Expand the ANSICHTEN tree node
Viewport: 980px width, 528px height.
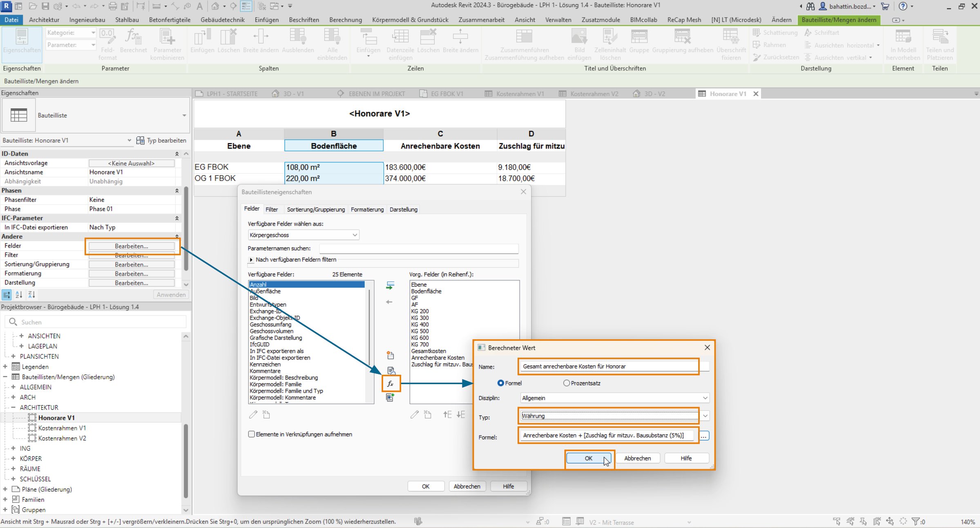(21, 336)
